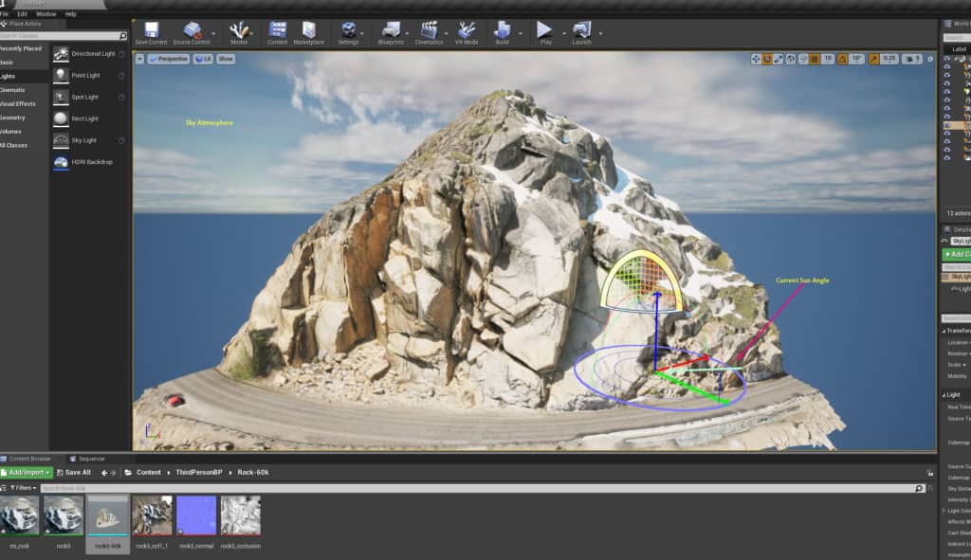Click the maximize viewport icon
This screenshot has height=560, width=971.
tap(929, 60)
